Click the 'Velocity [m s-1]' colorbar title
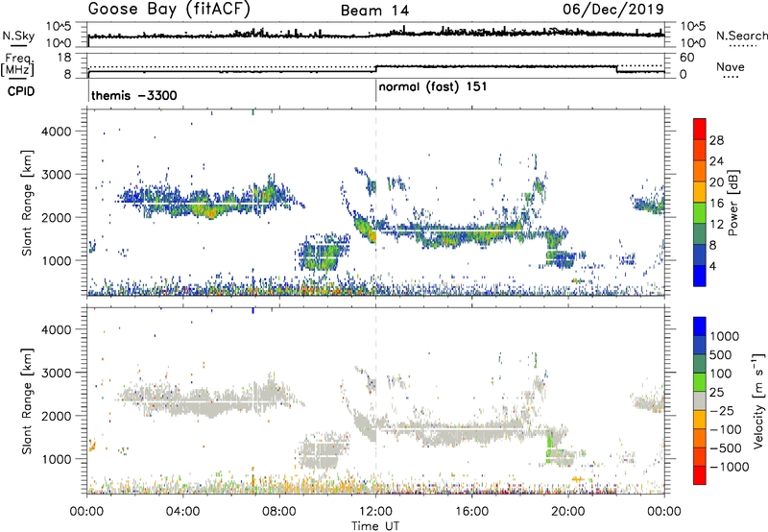The height and width of the screenshot is (532, 768). pos(758,400)
